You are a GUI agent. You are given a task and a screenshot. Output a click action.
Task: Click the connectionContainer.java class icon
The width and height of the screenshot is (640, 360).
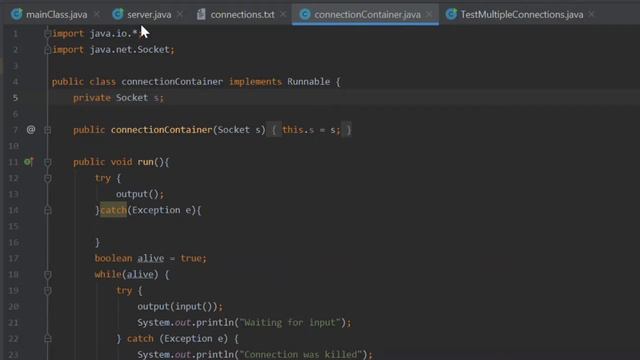[304, 14]
